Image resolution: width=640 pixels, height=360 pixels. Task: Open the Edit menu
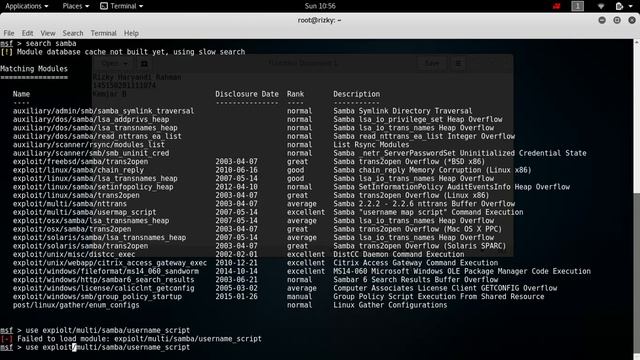point(27,33)
